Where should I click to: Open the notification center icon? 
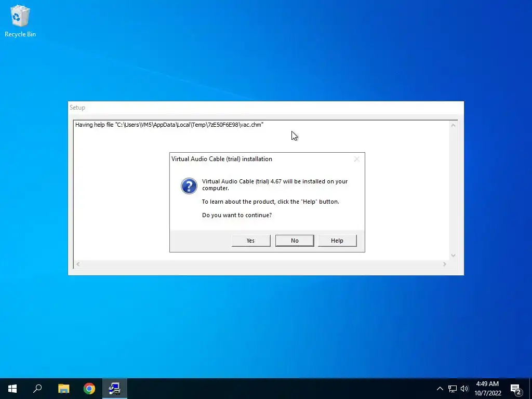[x=516, y=389]
